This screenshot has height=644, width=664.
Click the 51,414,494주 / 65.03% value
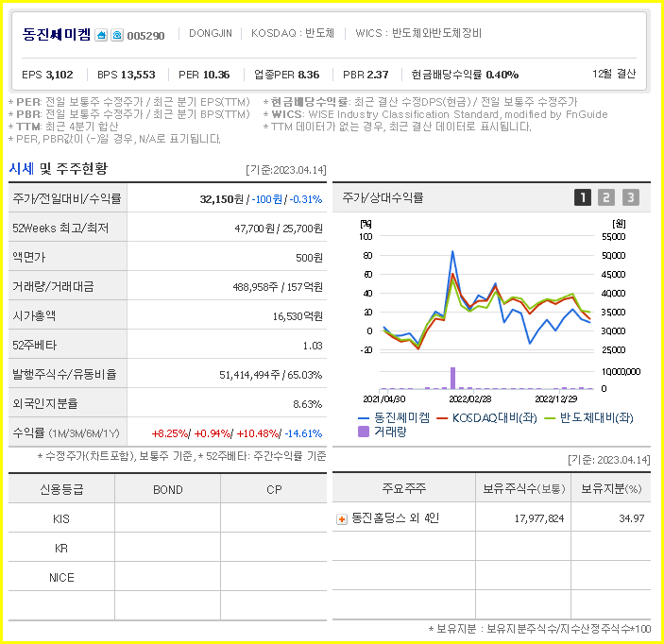tap(270, 375)
